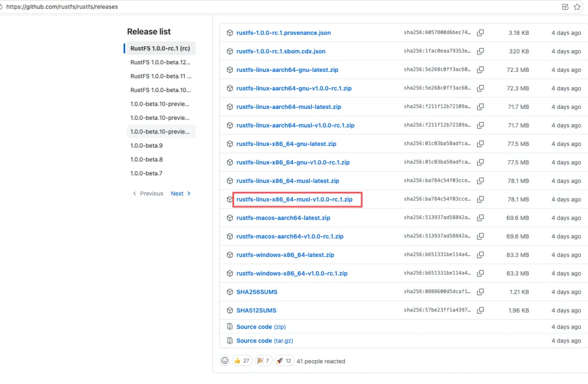Click Previous in release list pagination
Screen dimensions: 588x384
click(148, 193)
